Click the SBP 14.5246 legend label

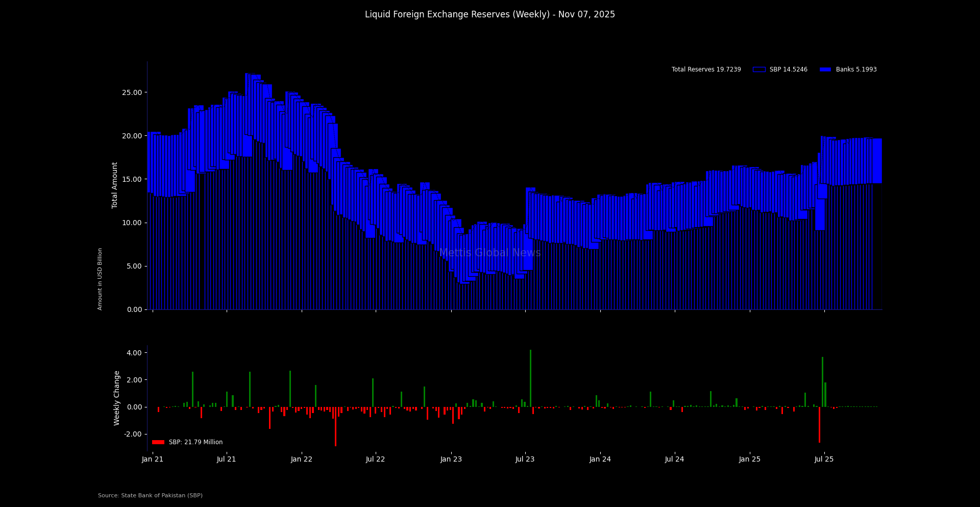tap(788, 69)
